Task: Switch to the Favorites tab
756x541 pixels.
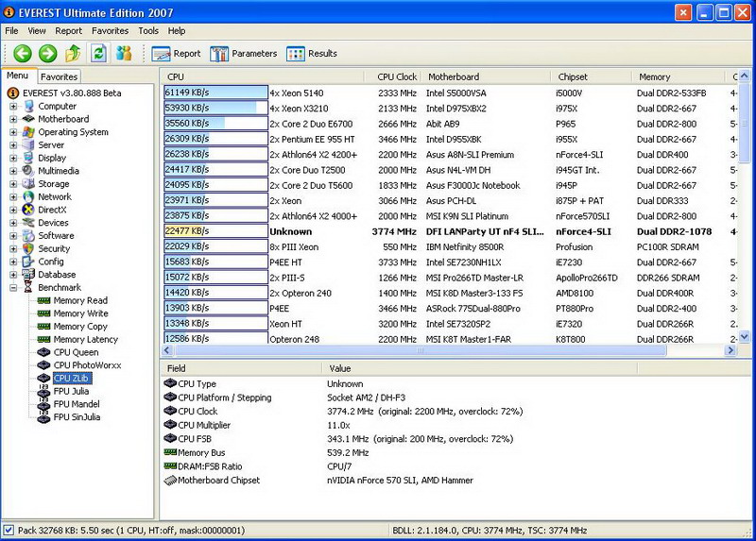Action: [x=59, y=76]
